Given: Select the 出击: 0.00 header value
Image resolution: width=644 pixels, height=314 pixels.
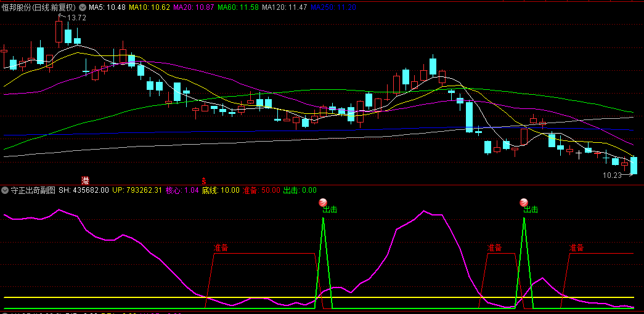Looking at the screenshot, I should coord(300,190).
